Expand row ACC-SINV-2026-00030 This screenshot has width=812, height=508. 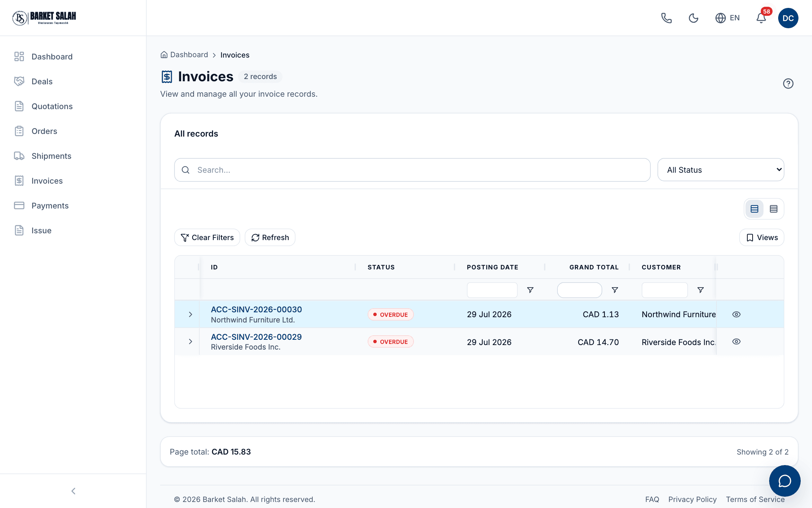click(190, 314)
